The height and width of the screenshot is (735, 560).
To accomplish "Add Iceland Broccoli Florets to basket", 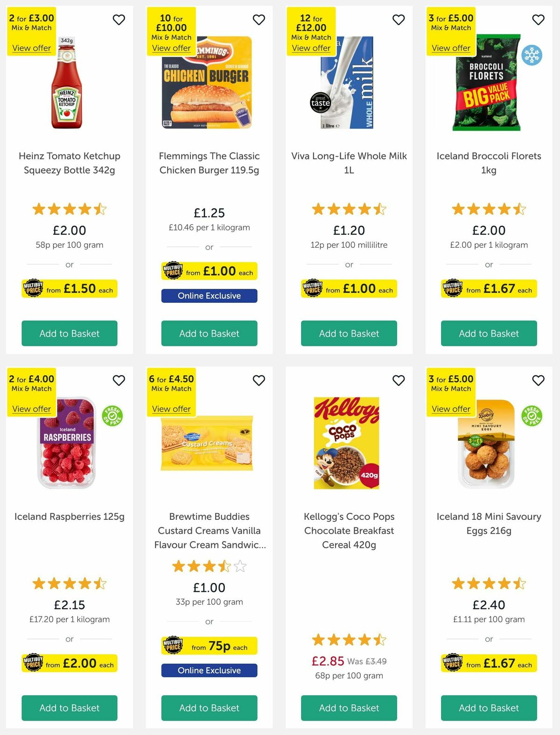I will click(x=489, y=333).
